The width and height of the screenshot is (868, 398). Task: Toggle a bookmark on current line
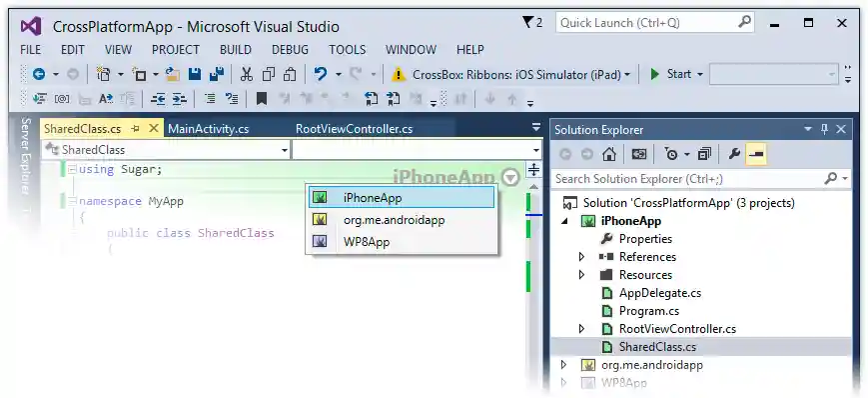pos(262,99)
